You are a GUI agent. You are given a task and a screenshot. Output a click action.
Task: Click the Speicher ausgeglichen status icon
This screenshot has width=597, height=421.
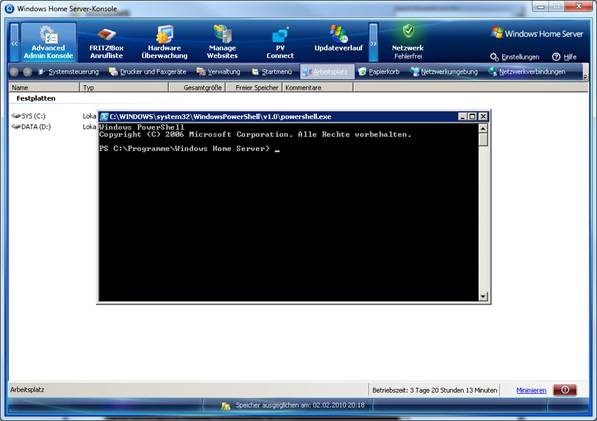[x=226, y=406]
